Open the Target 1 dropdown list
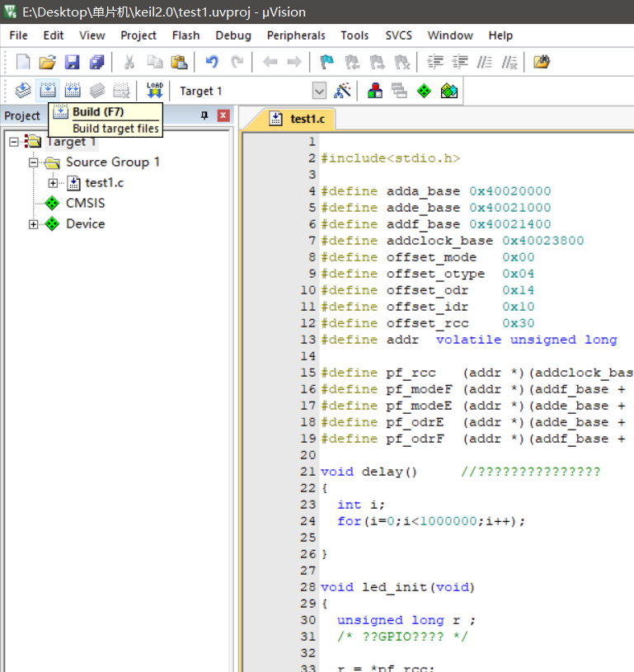 319,91
